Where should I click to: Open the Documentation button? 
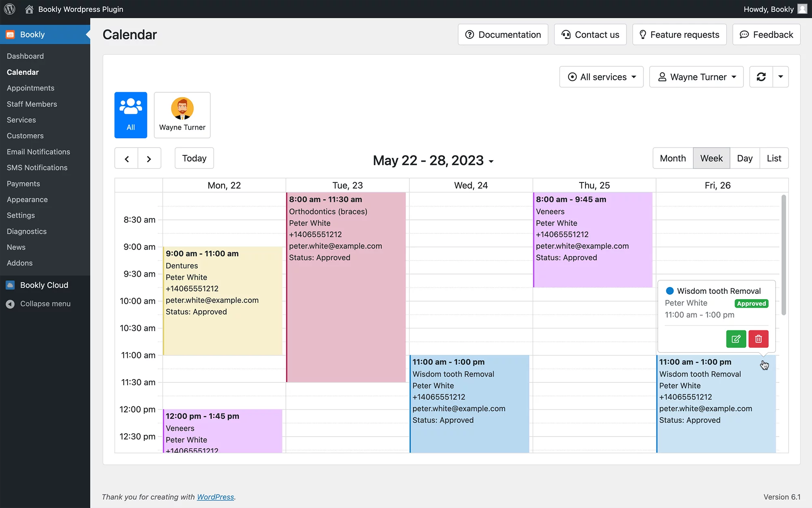click(503, 35)
